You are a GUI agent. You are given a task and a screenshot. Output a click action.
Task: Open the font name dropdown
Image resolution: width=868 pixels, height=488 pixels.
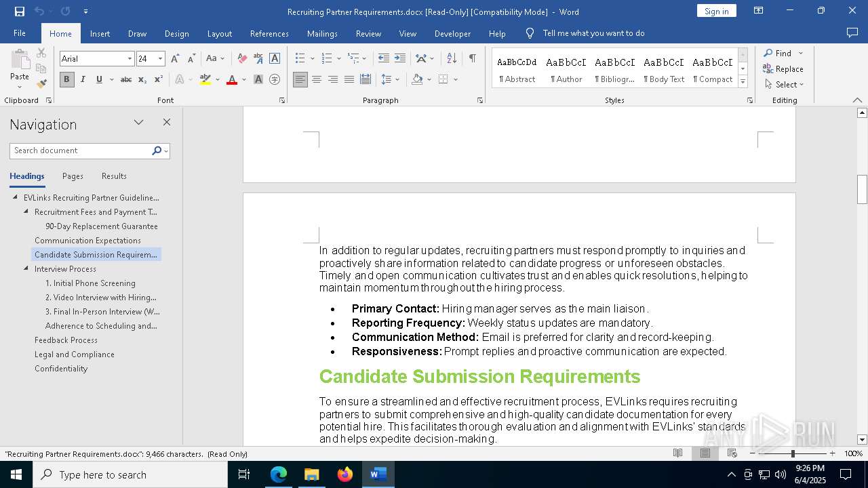pyautogui.click(x=130, y=59)
